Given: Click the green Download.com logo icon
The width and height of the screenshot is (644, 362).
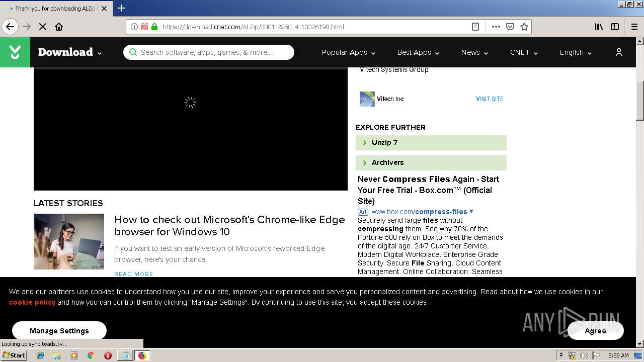Looking at the screenshot, I should coord(15,52).
